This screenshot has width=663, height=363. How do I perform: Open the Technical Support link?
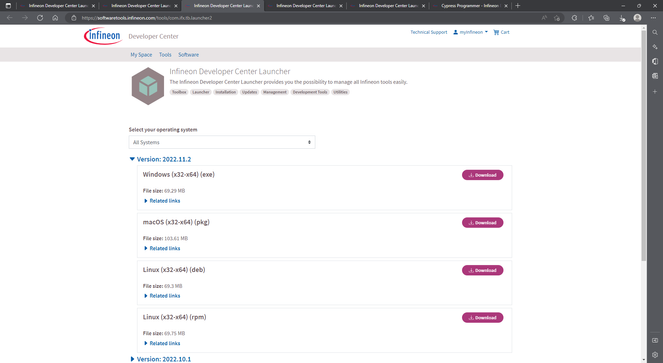click(x=428, y=32)
